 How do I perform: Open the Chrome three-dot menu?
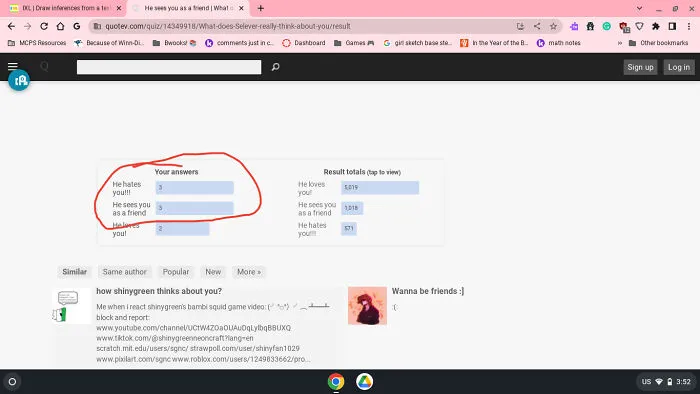tap(689, 26)
